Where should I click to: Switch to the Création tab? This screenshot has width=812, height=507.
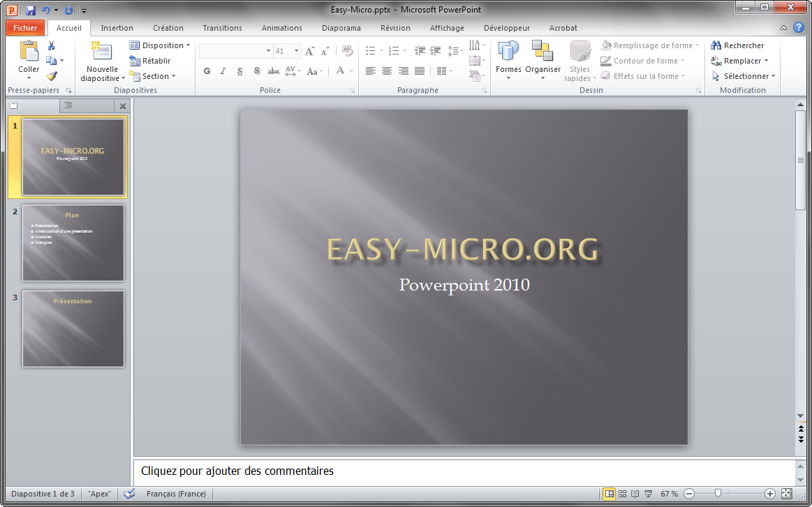pyautogui.click(x=168, y=28)
